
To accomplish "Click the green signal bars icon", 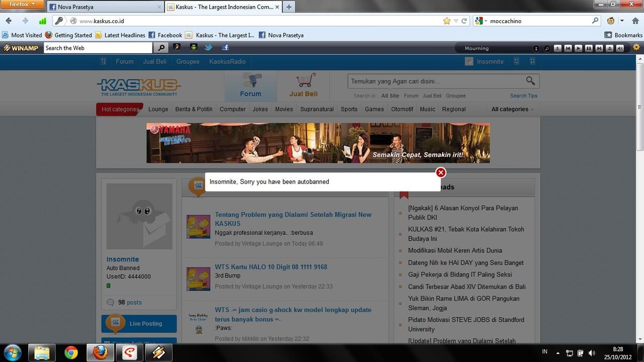I will (x=42, y=21).
